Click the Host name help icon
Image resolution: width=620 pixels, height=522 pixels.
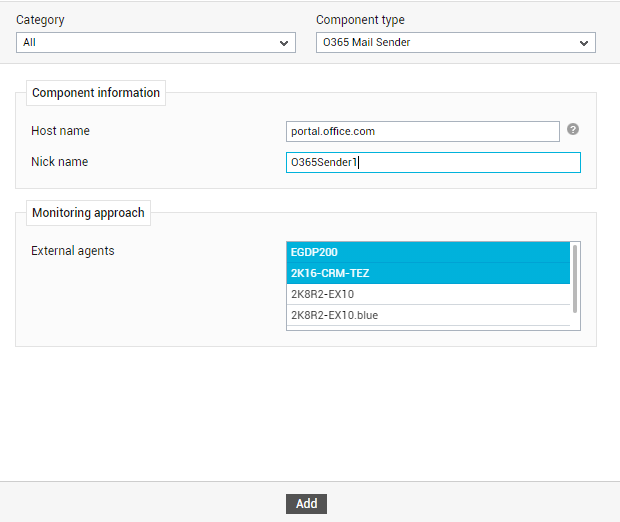click(x=573, y=129)
